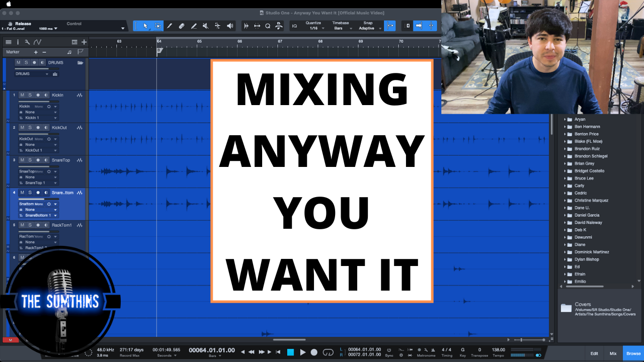Open KickIn input None dropdown
Screen dimensions: 644x362
click(x=38, y=112)
